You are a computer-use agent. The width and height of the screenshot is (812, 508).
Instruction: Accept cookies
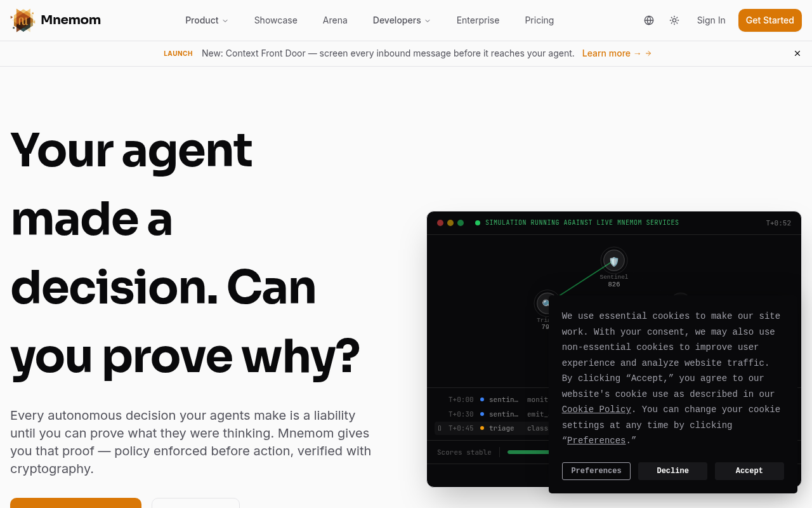[x=749, y=471]
